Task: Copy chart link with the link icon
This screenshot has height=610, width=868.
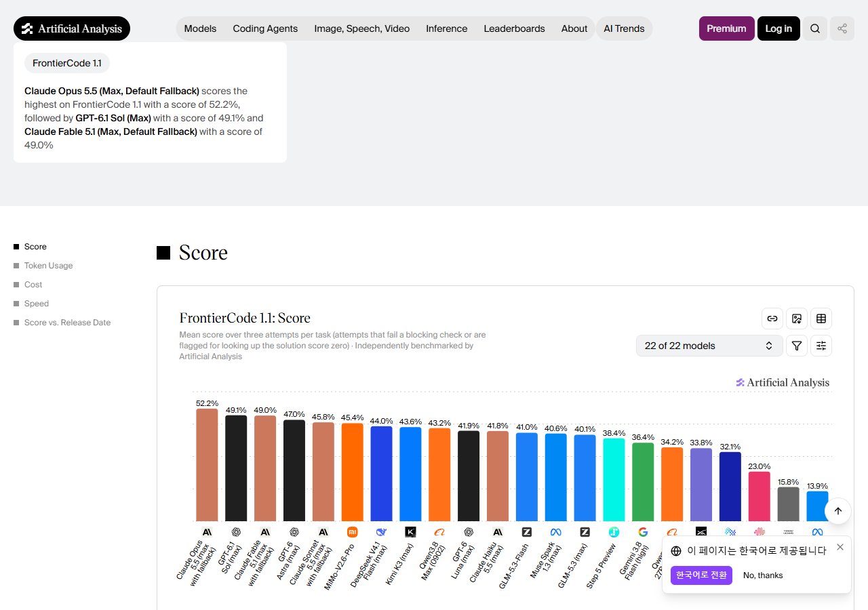Action: click(x=772, y=319)
